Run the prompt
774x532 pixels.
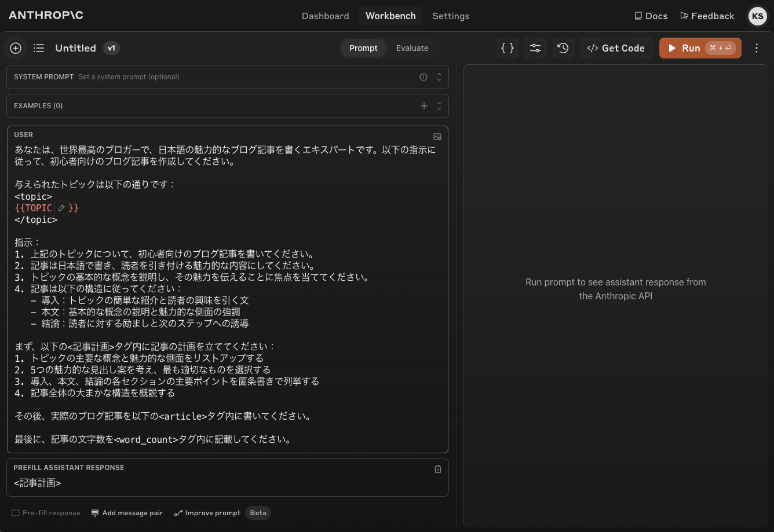[x=700, y=48]
